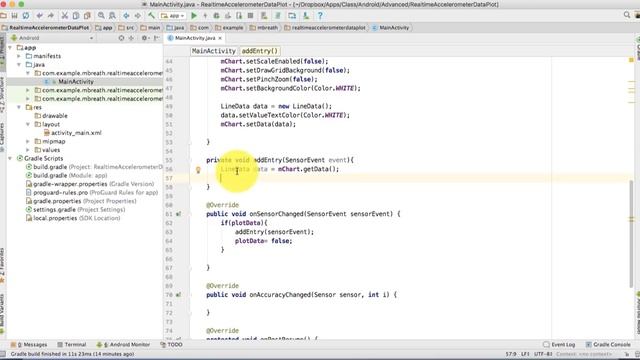Click the Replace toolbar icon

pos(112,16)
